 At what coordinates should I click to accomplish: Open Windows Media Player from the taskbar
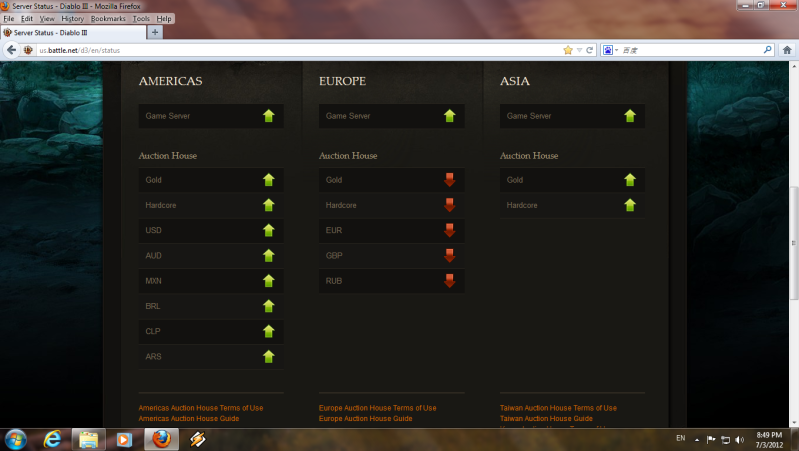coord(124,438)
